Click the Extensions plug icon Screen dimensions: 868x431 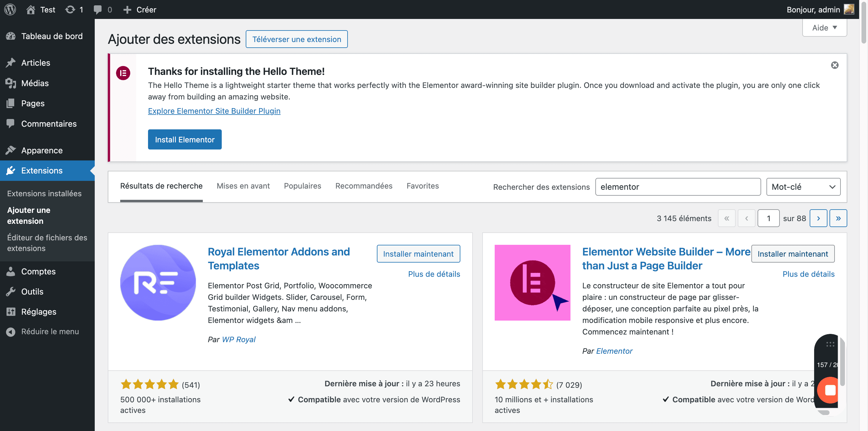(x=11, y=171)
